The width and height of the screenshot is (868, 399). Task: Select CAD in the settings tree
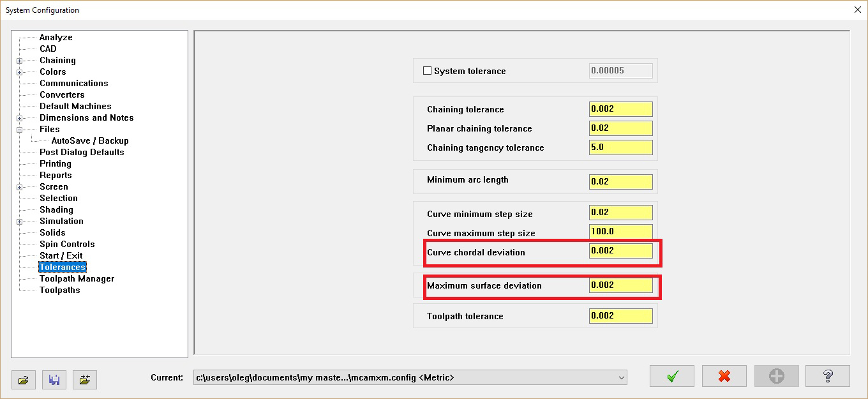48,49
